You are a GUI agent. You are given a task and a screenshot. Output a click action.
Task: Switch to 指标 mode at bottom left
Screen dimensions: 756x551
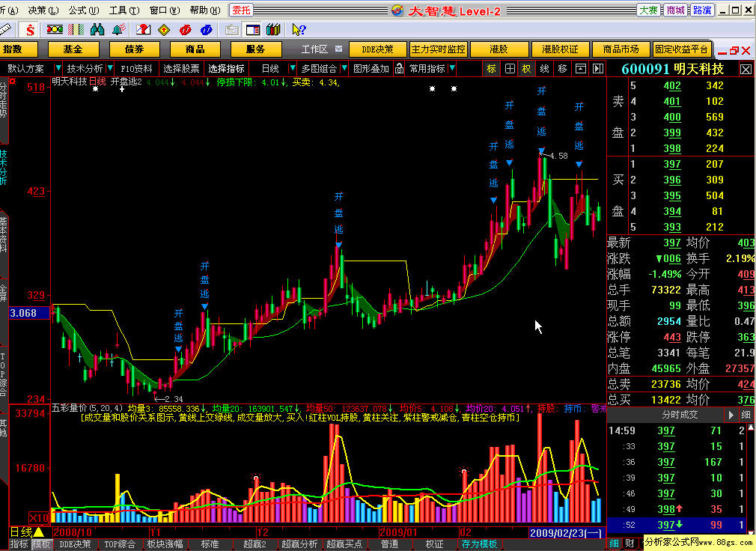click(x=19, y=544)
